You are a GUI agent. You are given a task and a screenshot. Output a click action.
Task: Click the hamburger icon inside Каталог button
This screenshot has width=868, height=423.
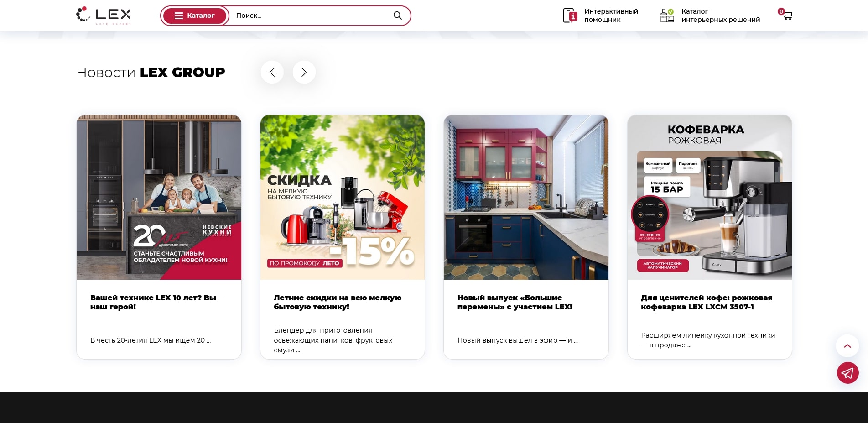(x=178, y=16)
